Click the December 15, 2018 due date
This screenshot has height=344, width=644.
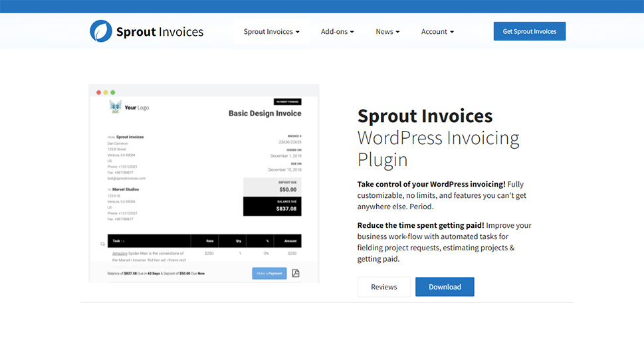284,169
